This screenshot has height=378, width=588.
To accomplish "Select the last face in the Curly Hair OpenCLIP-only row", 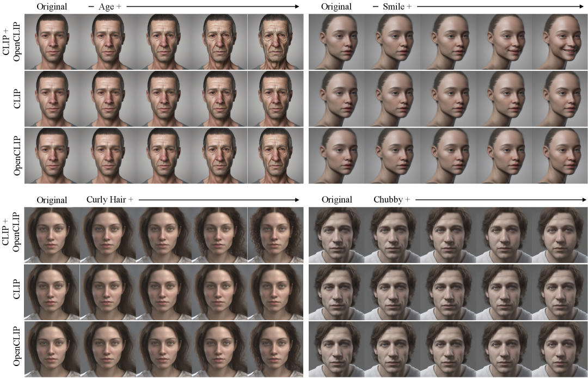I will tap(275, 349).
